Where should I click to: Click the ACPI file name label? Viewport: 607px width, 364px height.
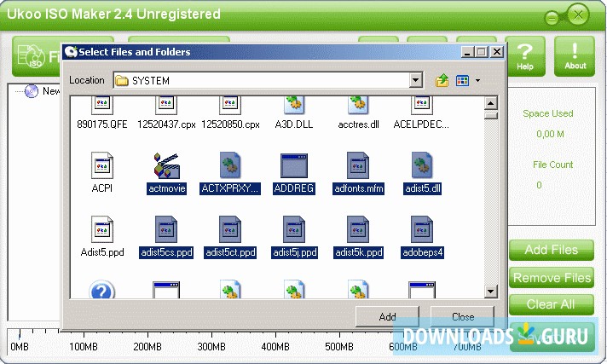pyautogui.click(x=102, y=188)
